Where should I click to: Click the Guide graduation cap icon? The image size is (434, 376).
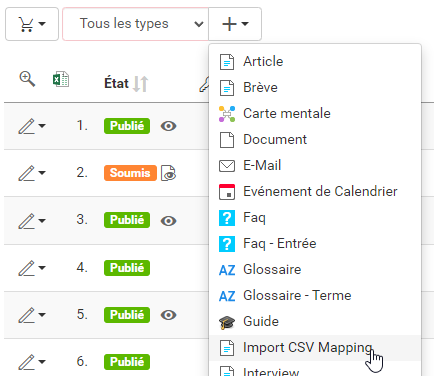(x=227, y=322)
